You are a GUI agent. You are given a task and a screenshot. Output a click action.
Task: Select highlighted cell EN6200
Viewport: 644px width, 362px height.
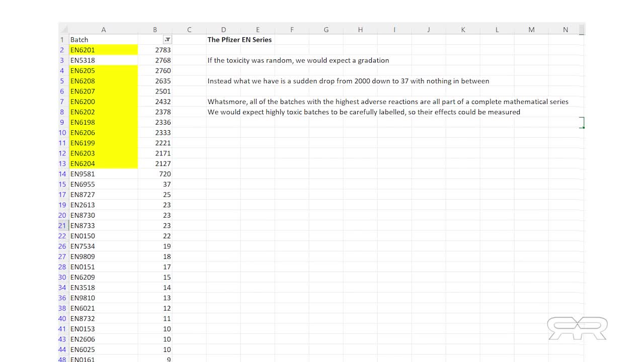[x=103, y=102]
